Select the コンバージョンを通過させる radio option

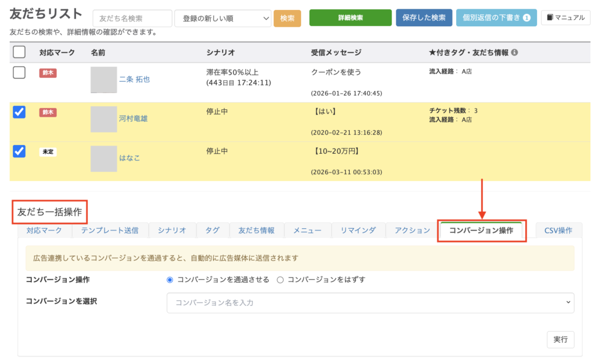pyautogui.click(x=170, y=280)
